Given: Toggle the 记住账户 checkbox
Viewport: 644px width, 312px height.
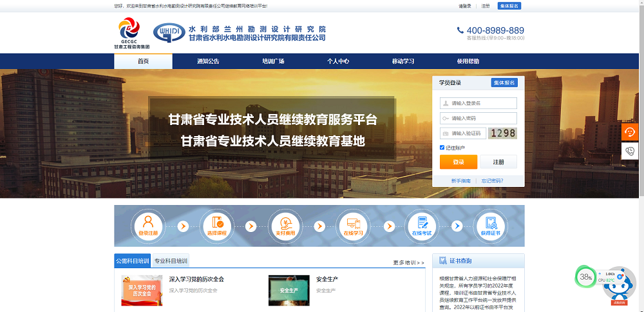Looking at the screenshot, I should tap(442, 148).
